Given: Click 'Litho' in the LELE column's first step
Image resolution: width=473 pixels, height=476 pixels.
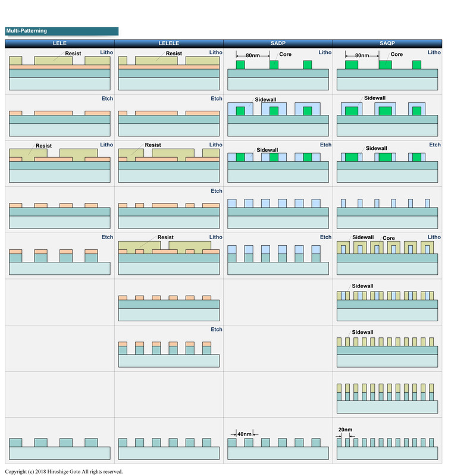Looking at the screenshot, I should [x=106, y=52].
